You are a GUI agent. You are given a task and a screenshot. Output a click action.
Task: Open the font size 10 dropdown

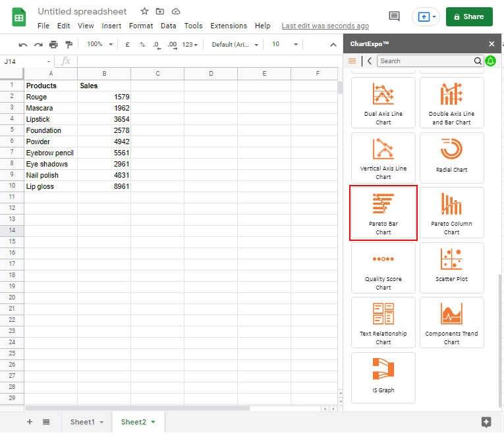(x=285, y=44)
